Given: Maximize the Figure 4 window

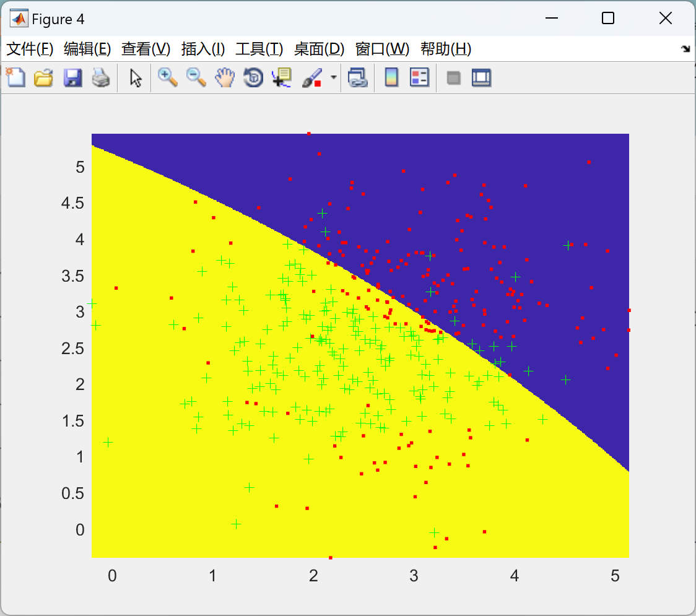Looking at the screenshot, I should (x=608, y=18).
